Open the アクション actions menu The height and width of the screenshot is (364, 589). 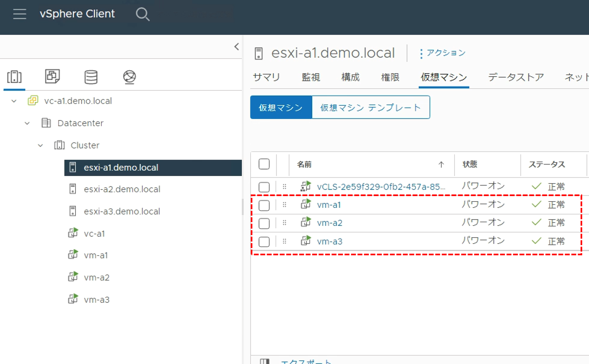pyautogui.click(x=443, y=53)
